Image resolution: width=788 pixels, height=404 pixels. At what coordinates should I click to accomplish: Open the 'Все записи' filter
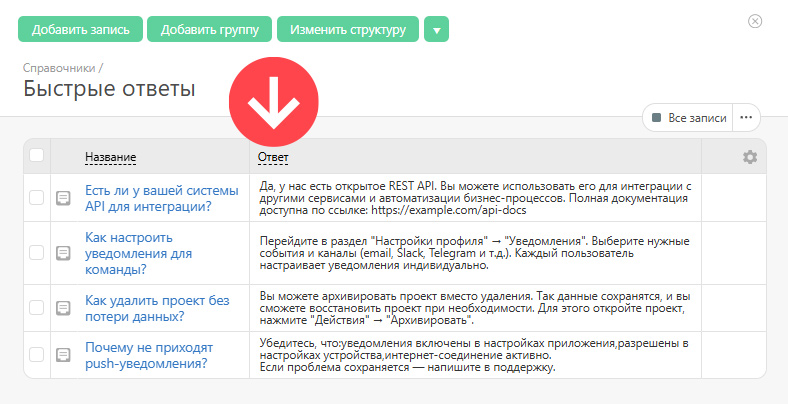click(688, 118)
